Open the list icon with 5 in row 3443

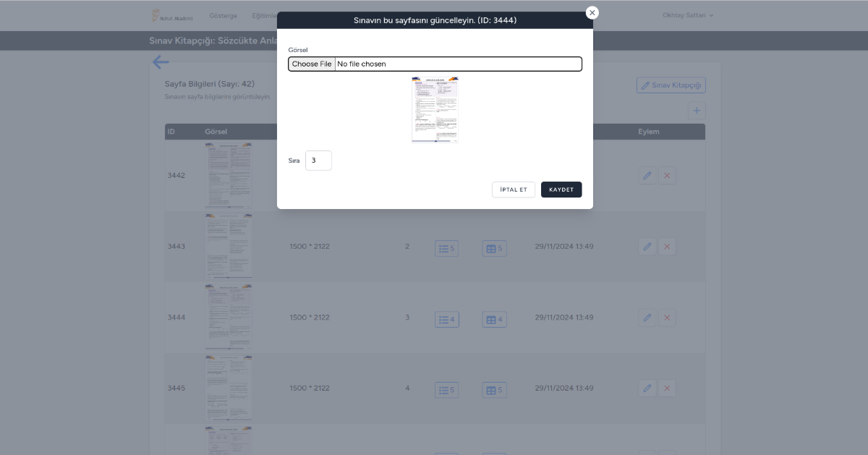coord(446,248)
